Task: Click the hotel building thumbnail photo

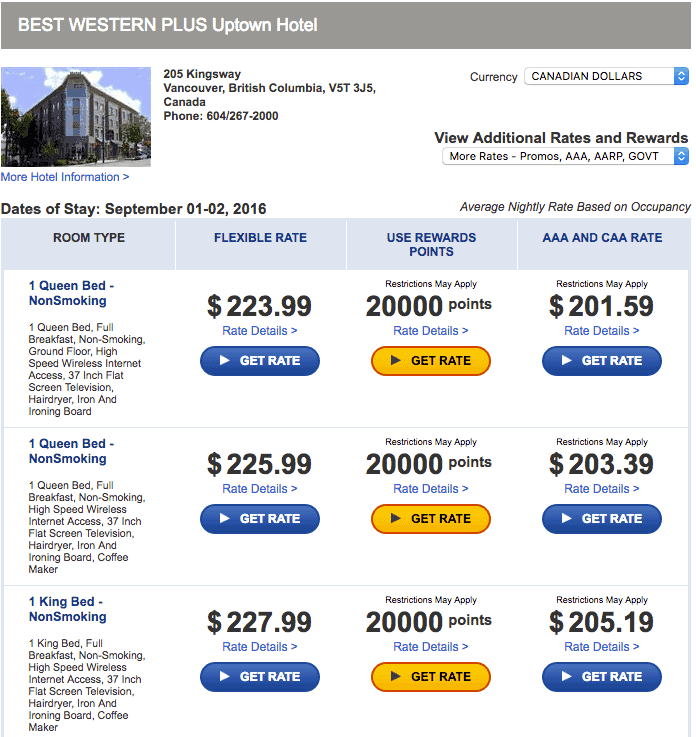Action: (x=76, y=116)
